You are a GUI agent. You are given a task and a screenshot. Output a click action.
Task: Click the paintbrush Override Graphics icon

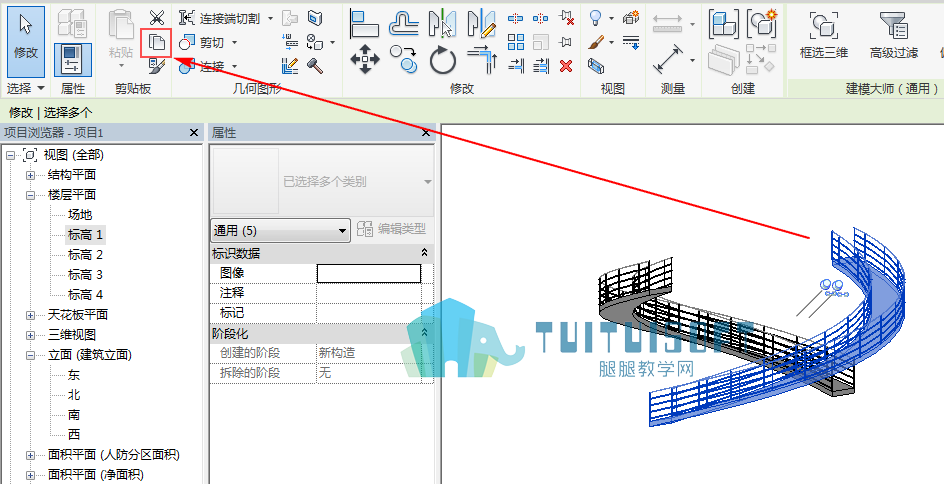click(x=595, y=43)
